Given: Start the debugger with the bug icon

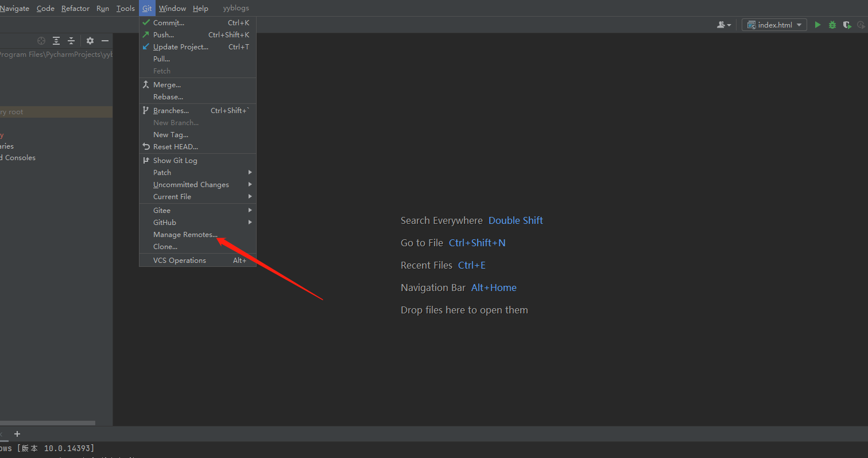Looking at the screenshot, I should [x=832, y=25].
